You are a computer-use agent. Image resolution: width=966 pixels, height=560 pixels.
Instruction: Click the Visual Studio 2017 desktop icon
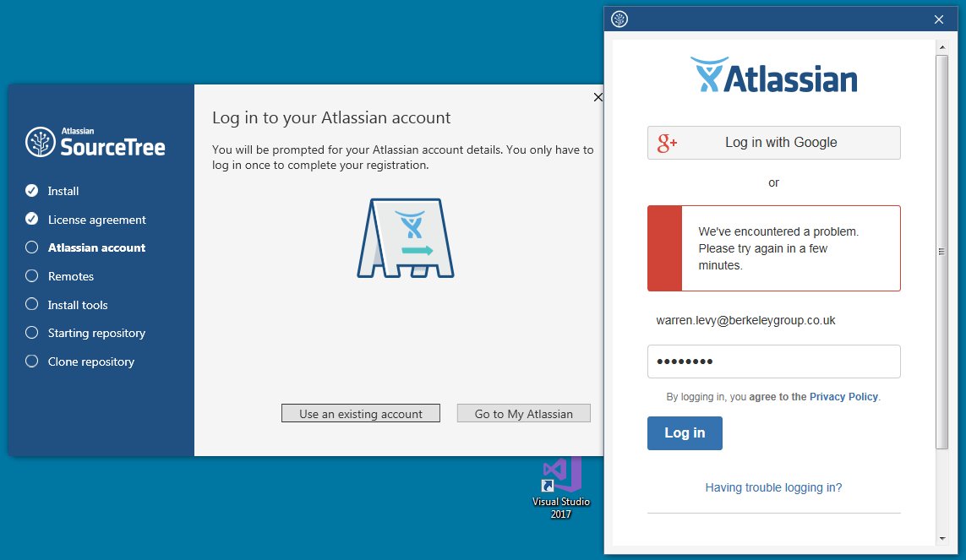click(x=560, y=488)
